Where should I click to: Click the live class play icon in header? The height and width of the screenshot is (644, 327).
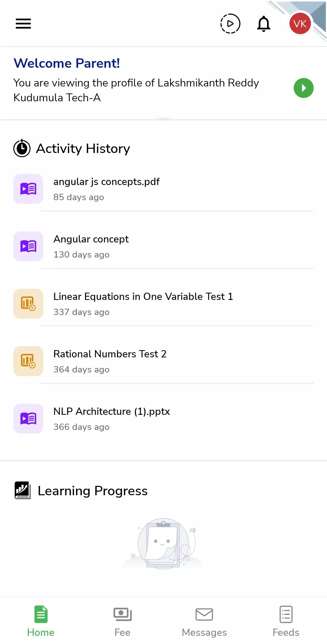click(x=230, y=23)
